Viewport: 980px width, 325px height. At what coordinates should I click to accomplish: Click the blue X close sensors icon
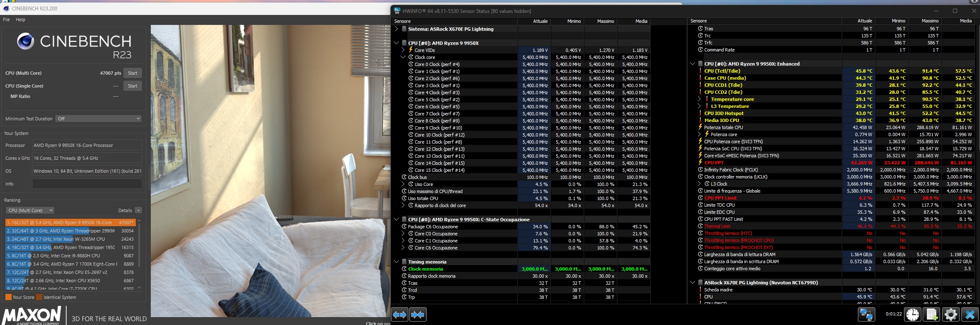(x=970, y=315)
